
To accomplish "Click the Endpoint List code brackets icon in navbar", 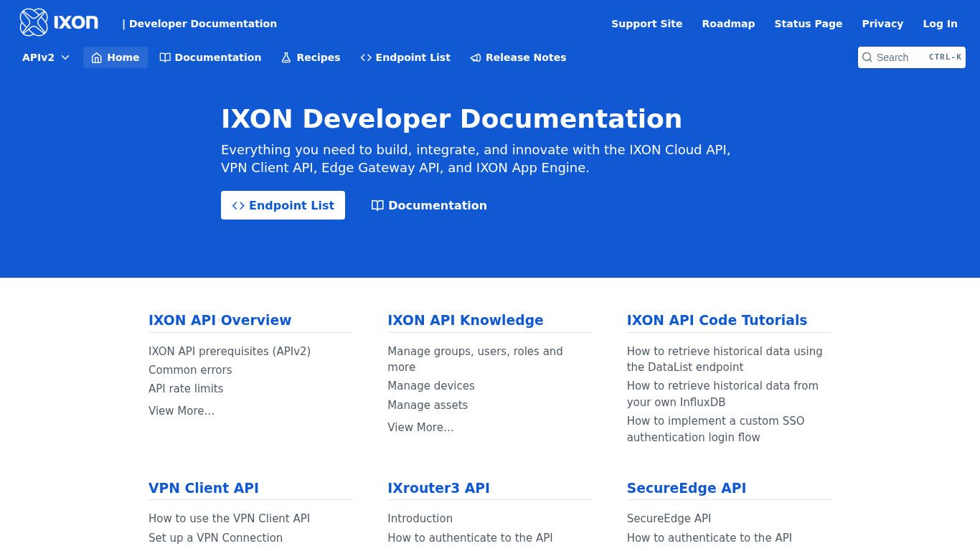I will click(x=366, y=57).
